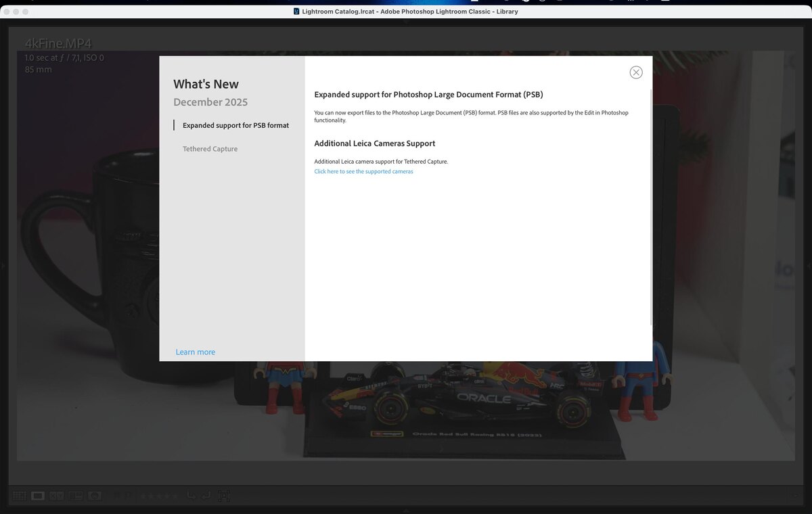Viewport: 812px width, 514px height.
Task: Switch to Survey view in toolbar
Action: point(76,496)
